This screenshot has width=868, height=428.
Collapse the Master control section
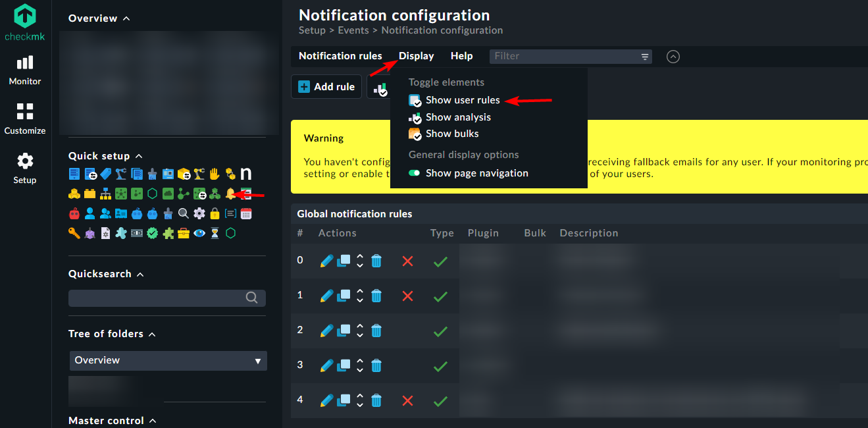pos(153,421)
